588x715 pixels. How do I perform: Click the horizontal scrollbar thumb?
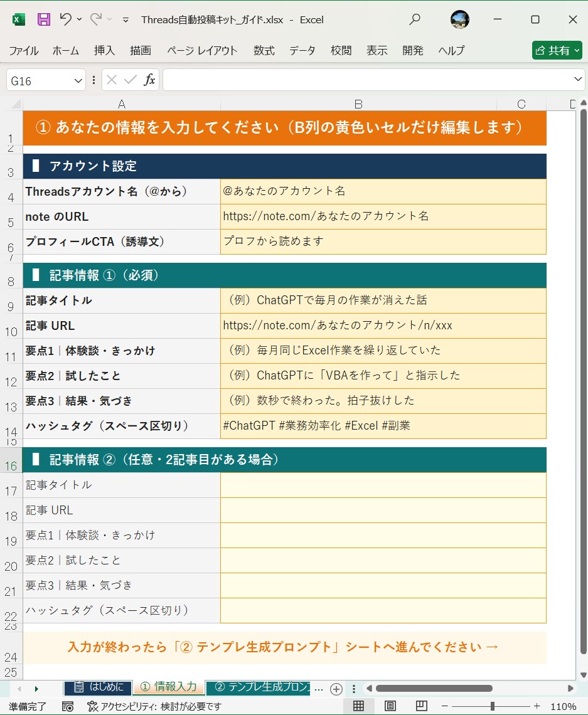[434, 688]
